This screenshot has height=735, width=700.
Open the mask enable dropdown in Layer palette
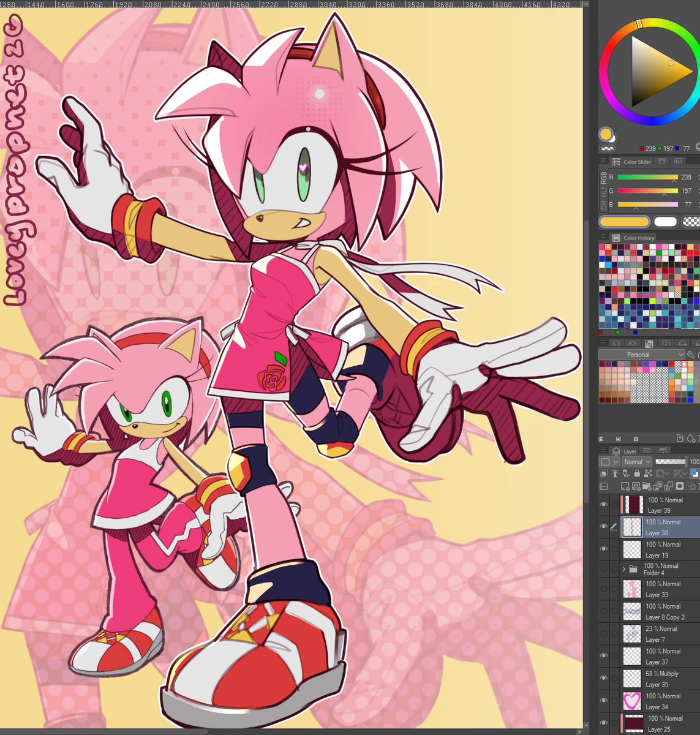663,473
